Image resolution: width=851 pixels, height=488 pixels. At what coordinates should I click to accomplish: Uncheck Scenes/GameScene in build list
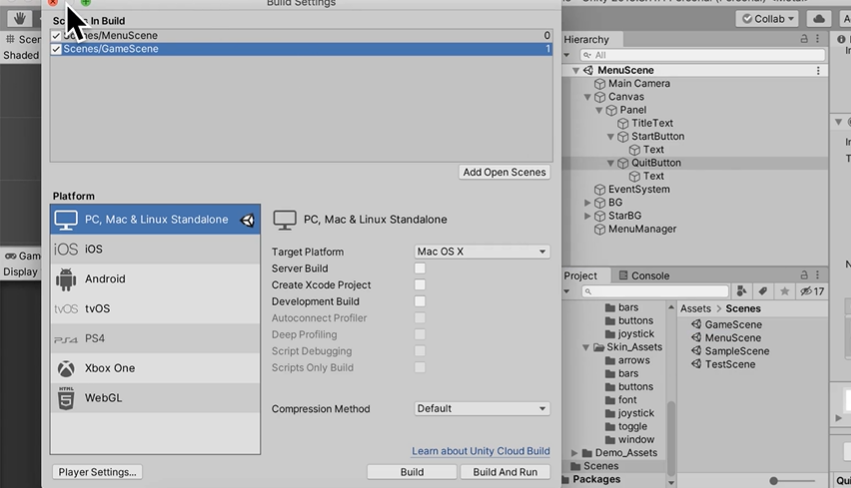coord(56,49)
